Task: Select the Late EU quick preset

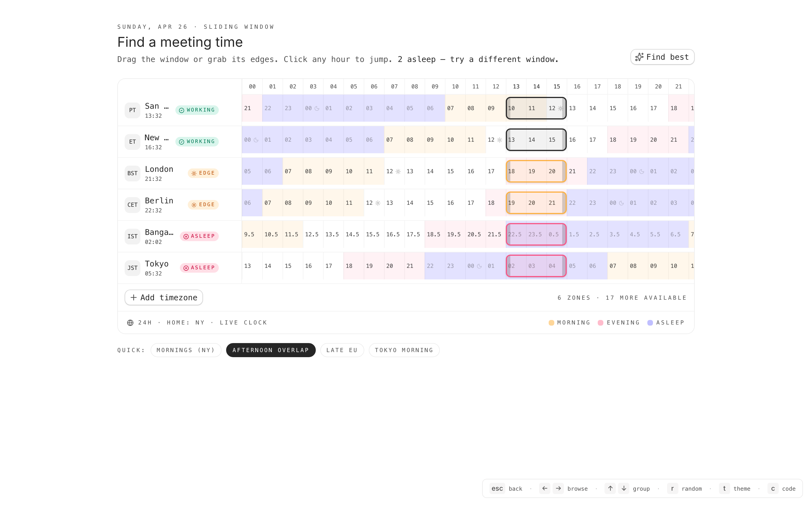Action: [x=342, y=350]
